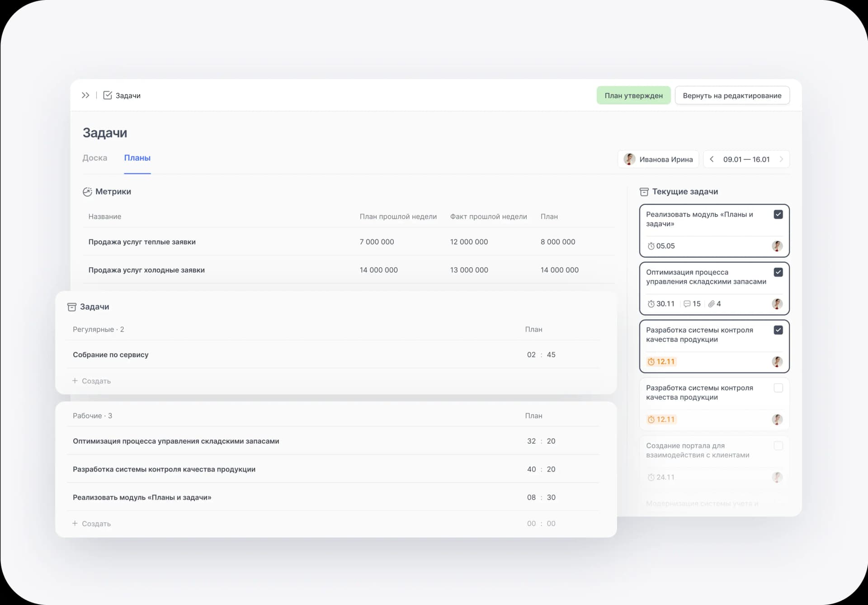Viewport: 868px width, 605px height.
Task: Click Вернуть на редактирование button
Action: pos(732,95)
